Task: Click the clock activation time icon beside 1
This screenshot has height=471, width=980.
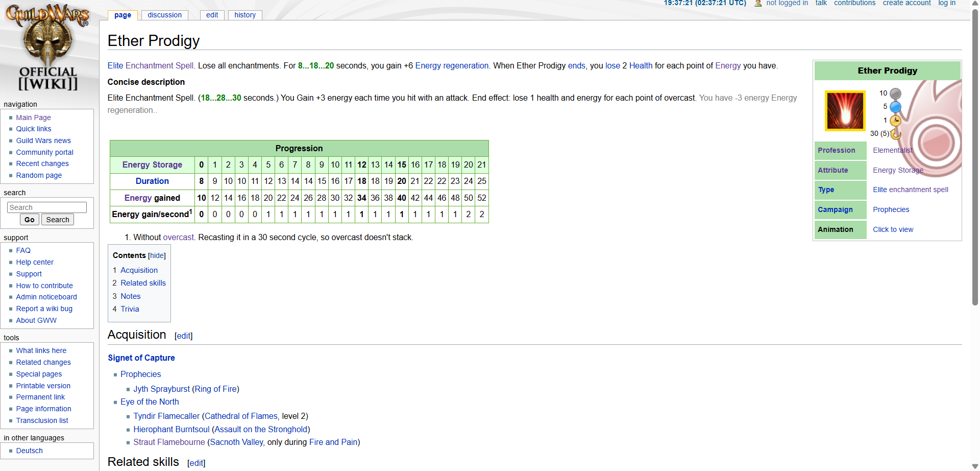Action: (x=895, y=121)
